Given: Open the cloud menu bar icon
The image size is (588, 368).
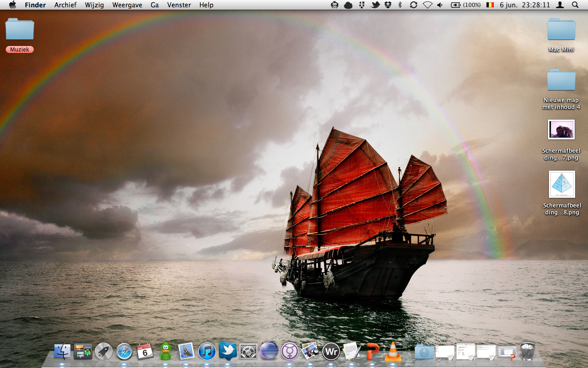Looking at the screenshot, I should [348, 5].
